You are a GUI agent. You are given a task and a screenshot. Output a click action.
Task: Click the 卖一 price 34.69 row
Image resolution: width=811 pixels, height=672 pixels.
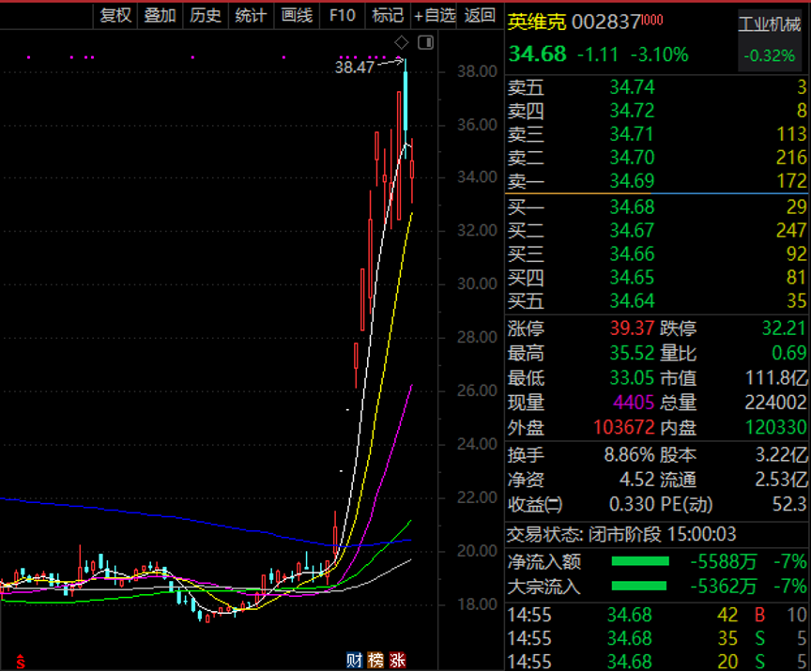coord(657,180)
